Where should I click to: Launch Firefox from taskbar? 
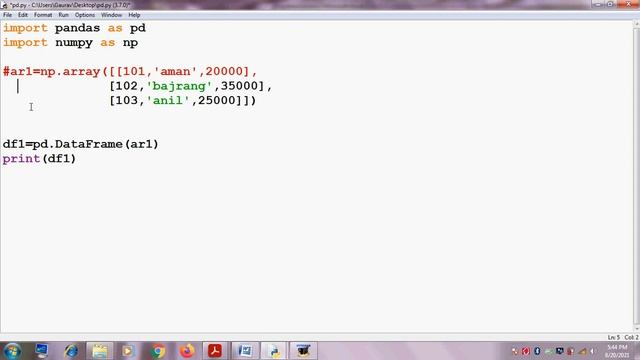(x=187, y=351)
